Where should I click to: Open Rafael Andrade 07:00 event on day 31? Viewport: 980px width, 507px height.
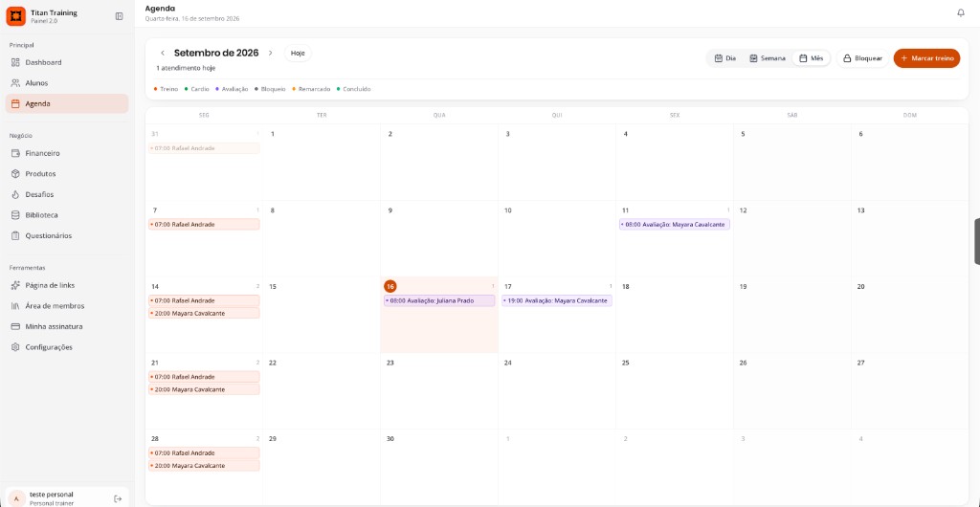coord(204,148)
